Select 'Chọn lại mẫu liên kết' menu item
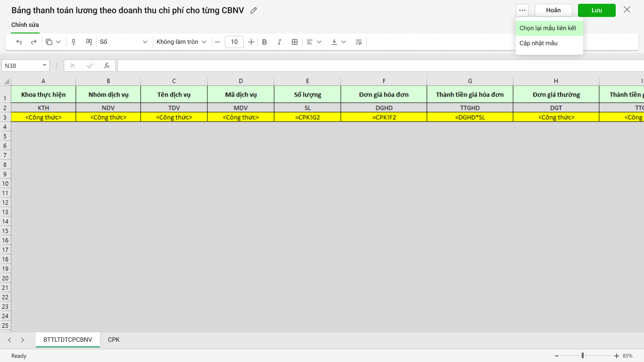Image resolution: width=644 pixels, height=362 pixels. 548,28
